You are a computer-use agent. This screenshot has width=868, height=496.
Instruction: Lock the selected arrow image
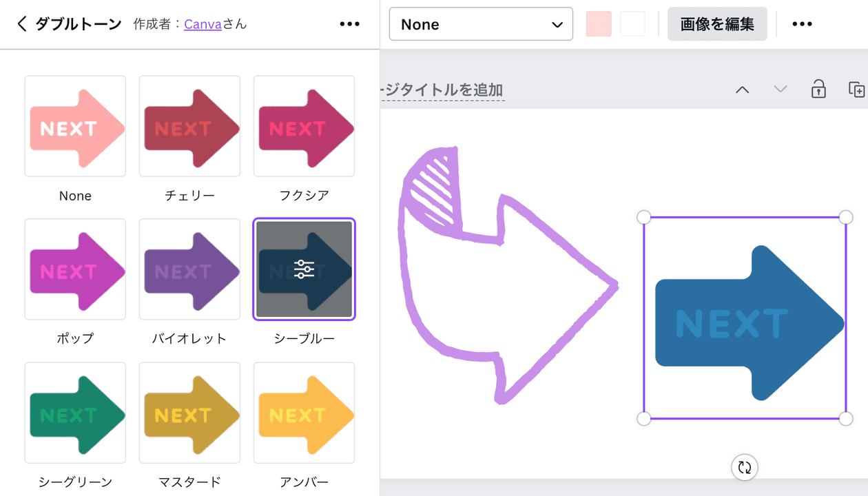[818, 89]
